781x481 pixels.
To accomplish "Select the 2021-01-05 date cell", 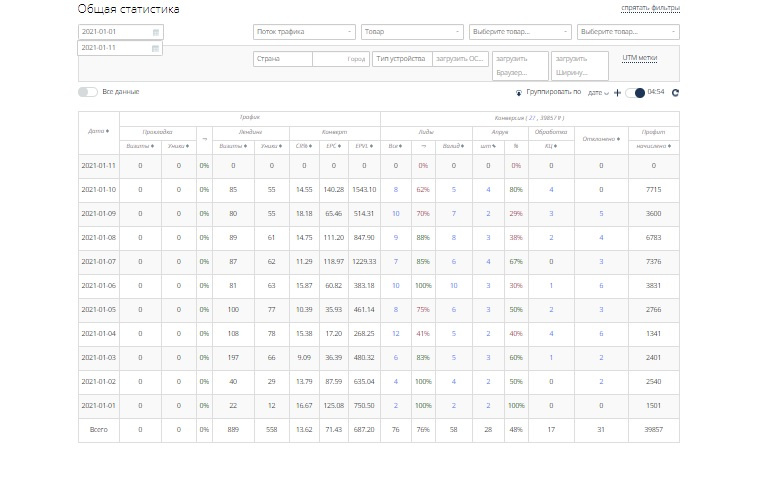I will pyautogui.click(x=99, y=310).
